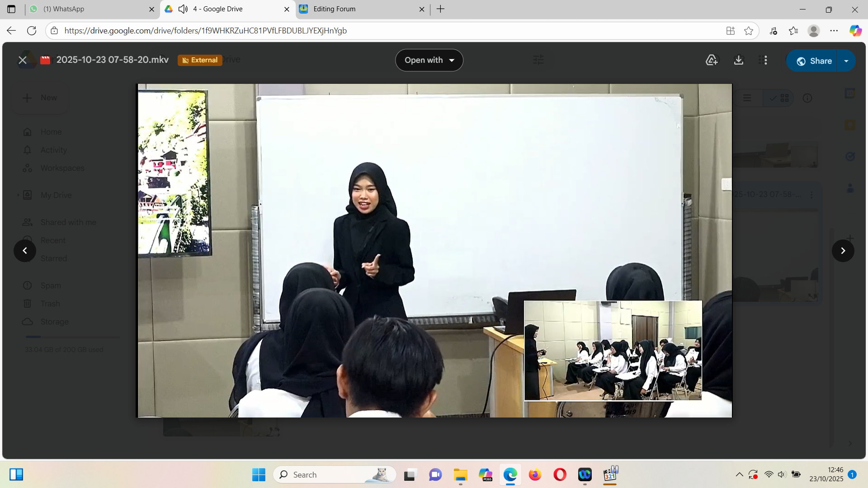Click the video preview frame

(434, 251)
